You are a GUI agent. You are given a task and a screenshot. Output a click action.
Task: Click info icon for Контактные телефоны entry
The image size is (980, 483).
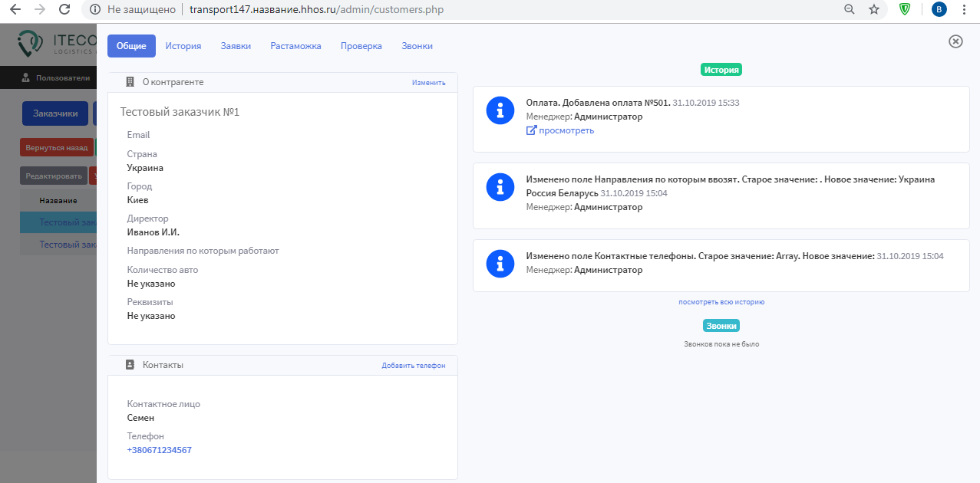pos(500,263)
